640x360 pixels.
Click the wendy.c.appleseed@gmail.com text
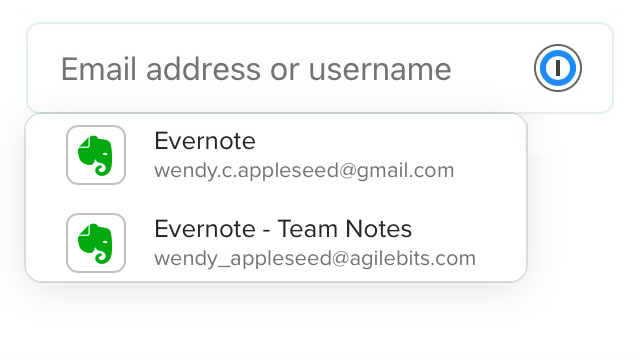pos(304,171)
